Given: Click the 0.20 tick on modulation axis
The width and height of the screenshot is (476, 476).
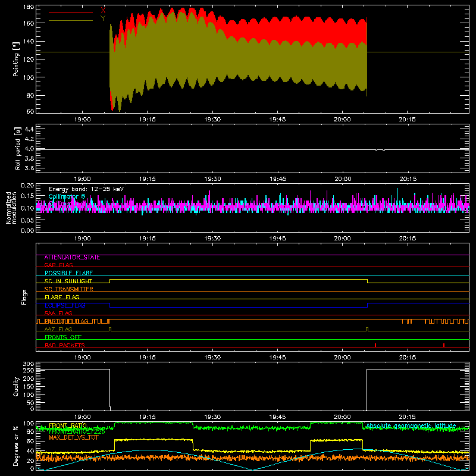Looking at the screenshot, I should click(x=27, y=186).
